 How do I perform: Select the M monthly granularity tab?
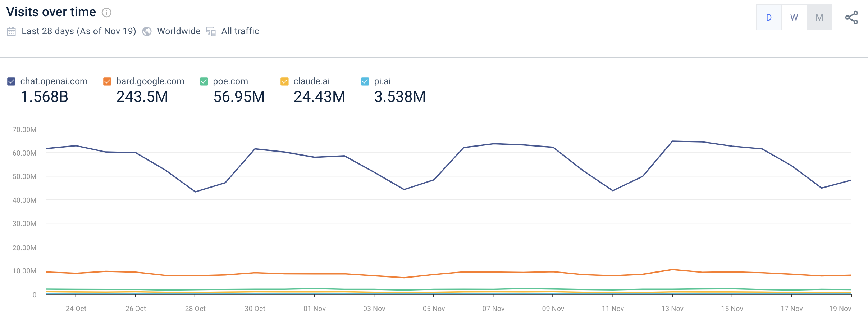click(819, 17)
